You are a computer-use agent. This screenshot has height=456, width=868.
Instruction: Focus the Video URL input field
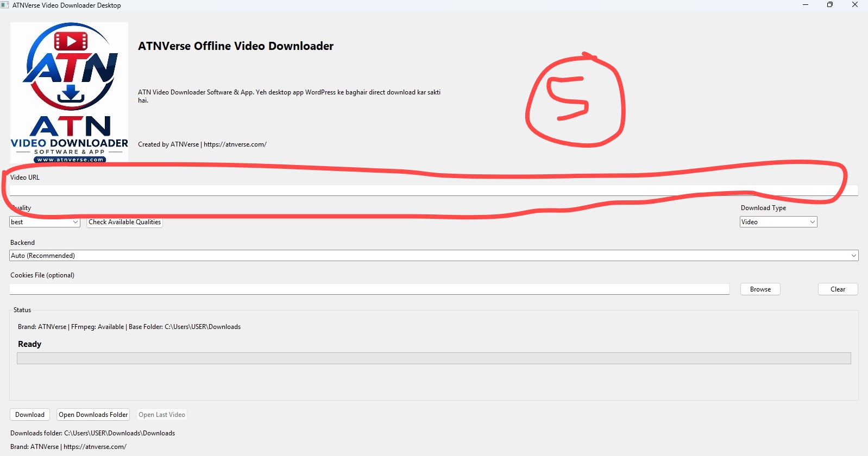pyautogui.click(x=433, y=190)
